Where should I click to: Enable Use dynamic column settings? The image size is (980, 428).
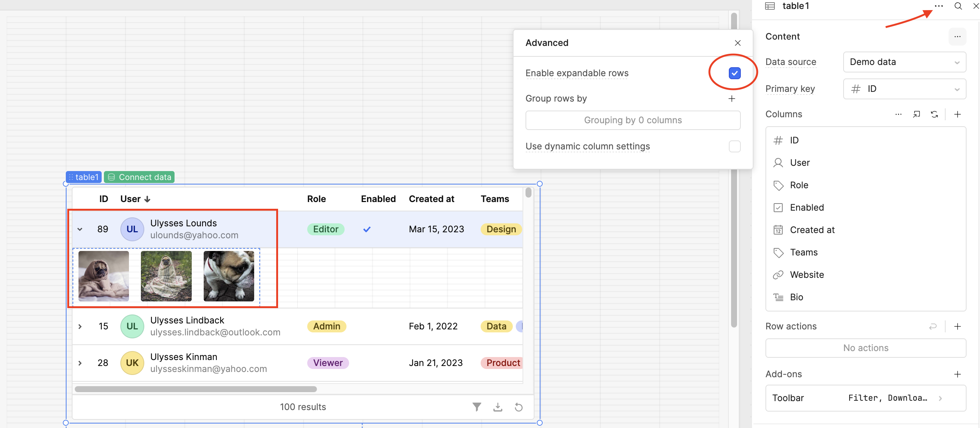click(x=734, y=146)
